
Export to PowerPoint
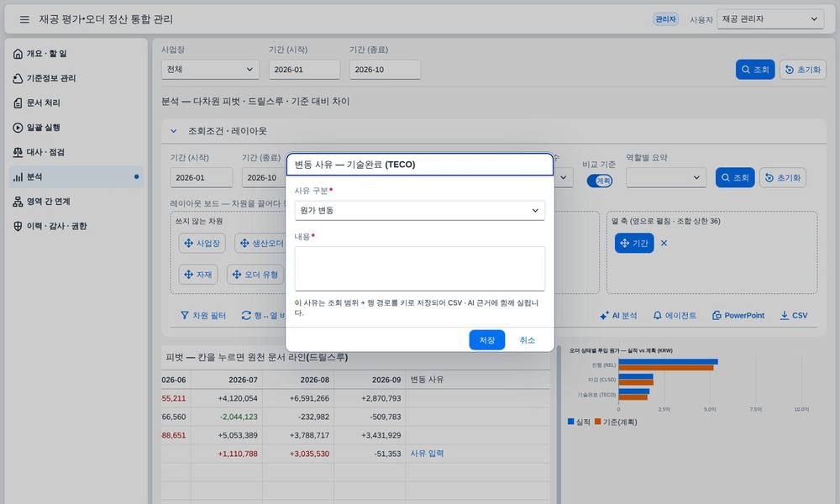coord(738,316)
